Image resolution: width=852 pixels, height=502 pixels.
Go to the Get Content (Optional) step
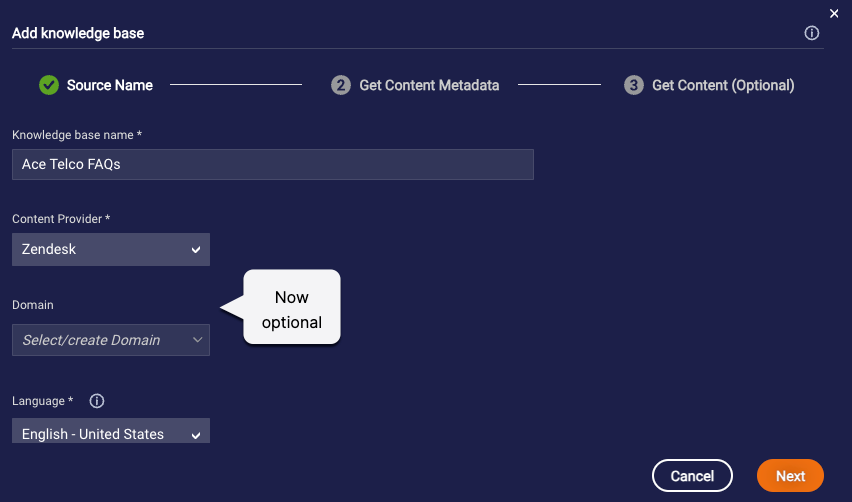coord(723,85)
